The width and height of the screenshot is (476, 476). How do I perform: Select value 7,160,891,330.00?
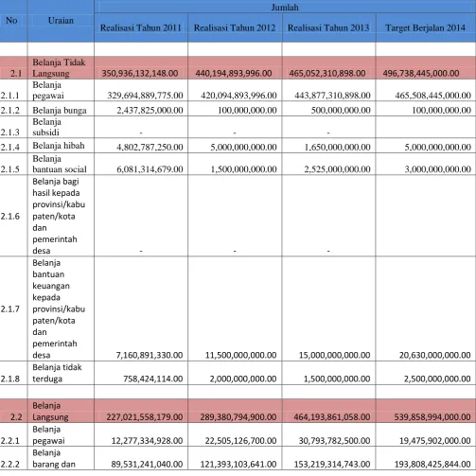tap(150, 355)
